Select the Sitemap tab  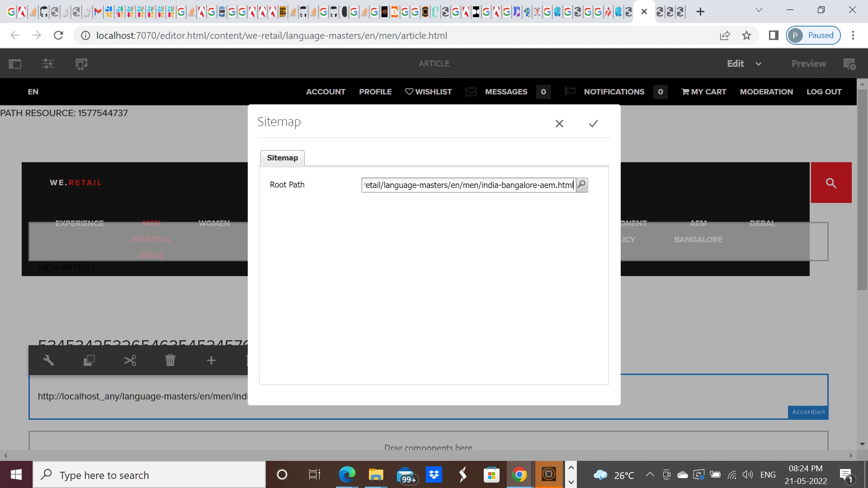(282, 158)
